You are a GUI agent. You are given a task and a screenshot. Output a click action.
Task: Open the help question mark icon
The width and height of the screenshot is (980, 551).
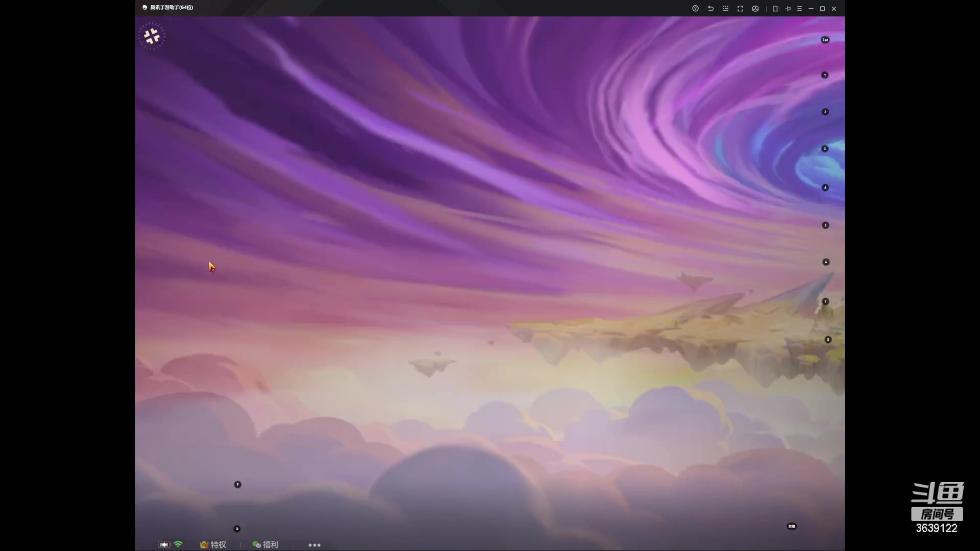click(x=695, y=9)
